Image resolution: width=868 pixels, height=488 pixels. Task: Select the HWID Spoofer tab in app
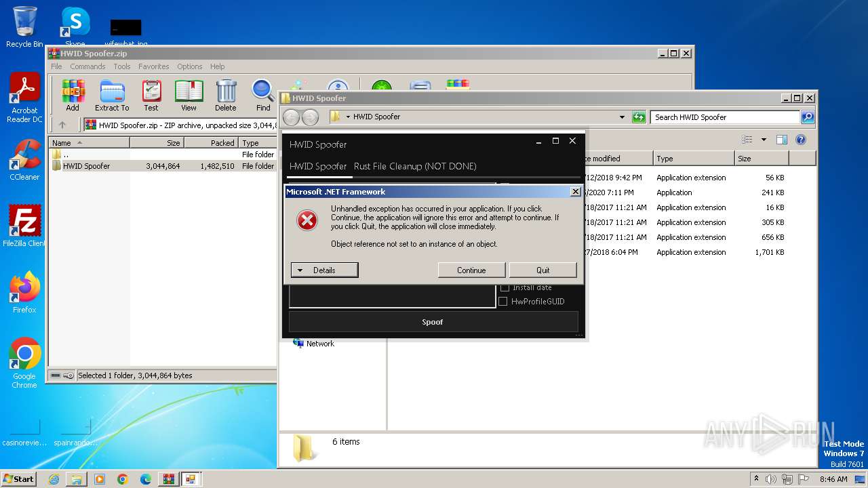[x=318, y=166]
